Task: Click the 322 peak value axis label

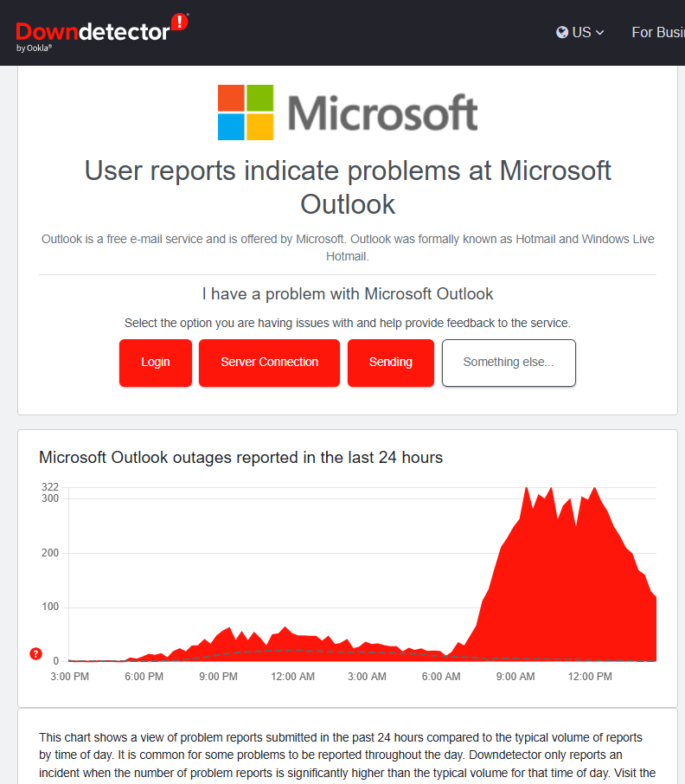Action: point(50,487)
